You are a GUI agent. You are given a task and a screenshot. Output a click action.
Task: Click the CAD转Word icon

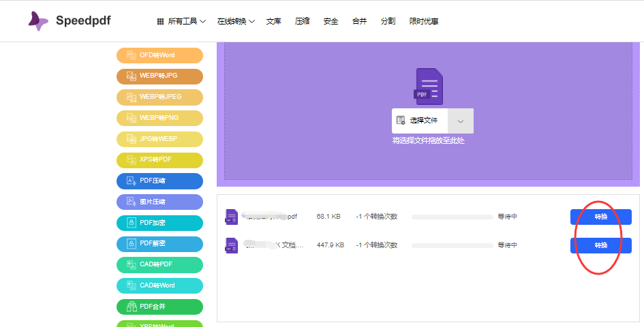click(131, 285)
